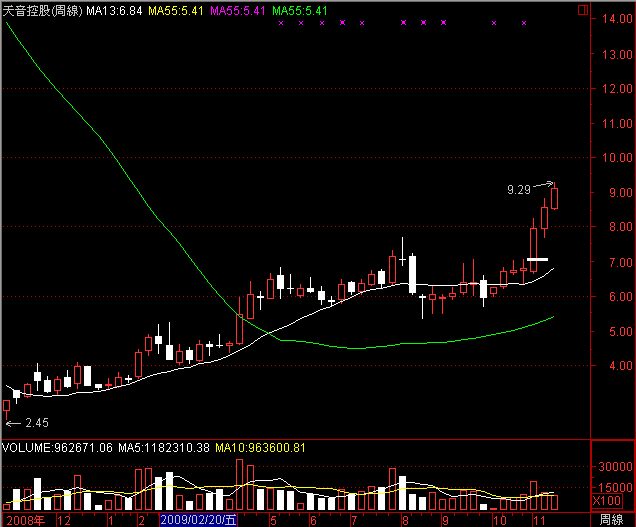The height and width of the screenshot is (527, 636).
Task: Click the yellow MA10:963600.81 volume label
Action: coord(260,448)
